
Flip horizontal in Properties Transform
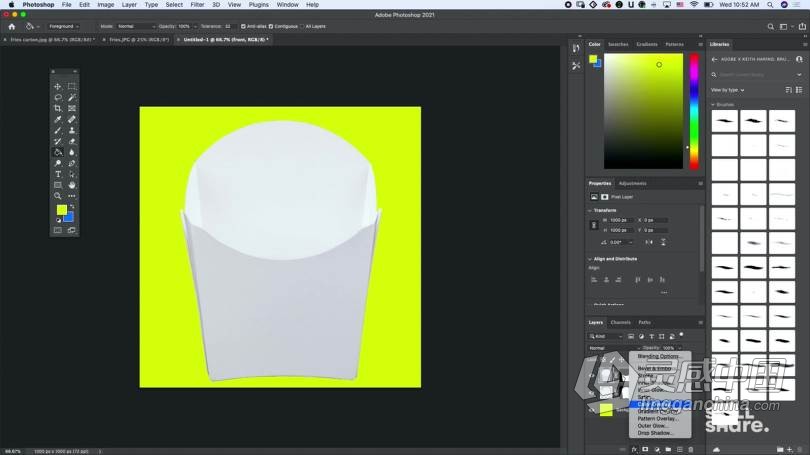649,242
